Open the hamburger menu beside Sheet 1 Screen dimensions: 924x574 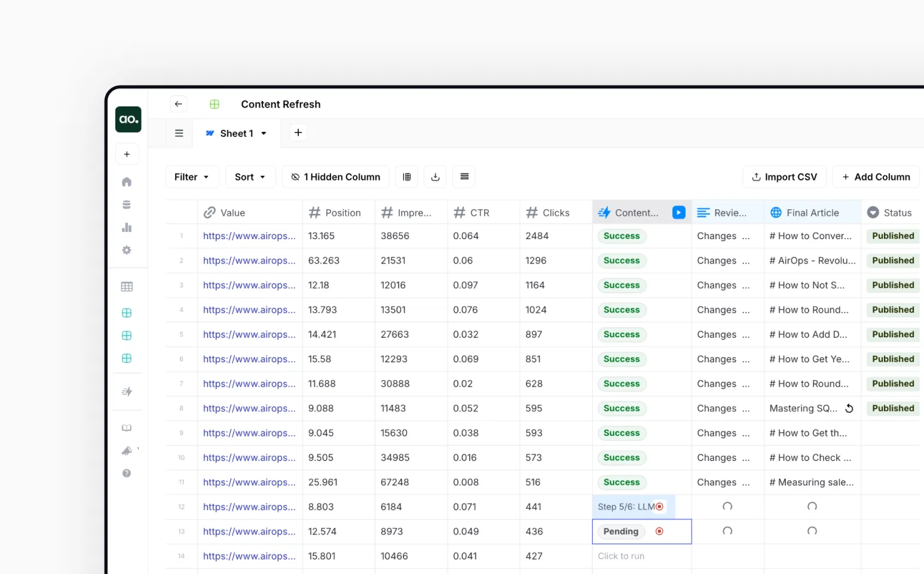point(179,133)
